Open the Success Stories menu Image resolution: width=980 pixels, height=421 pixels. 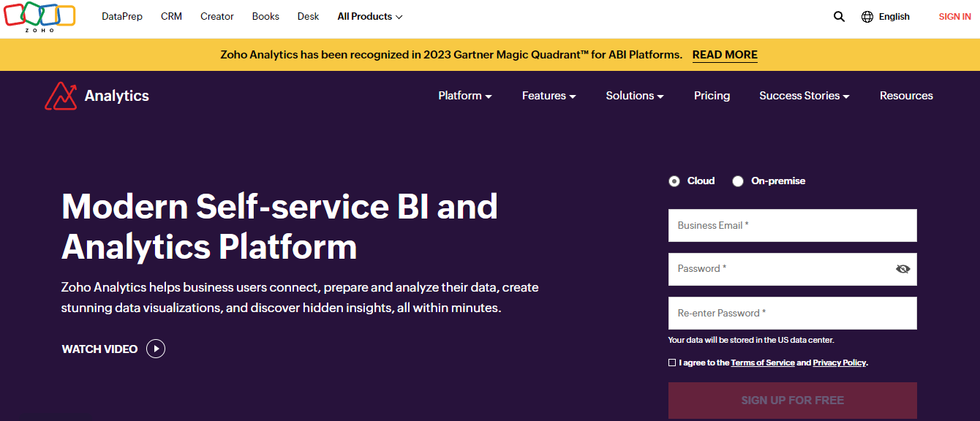tap(804, 95)
